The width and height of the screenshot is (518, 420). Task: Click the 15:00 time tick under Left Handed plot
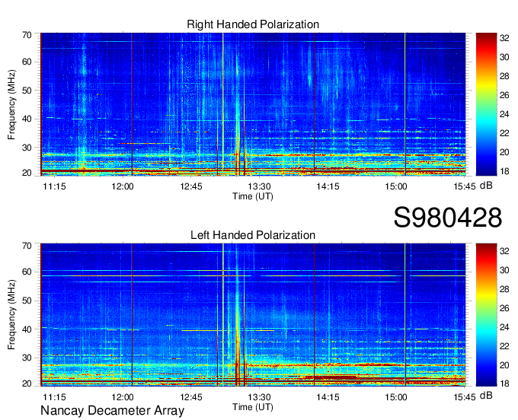pos(396,397)
